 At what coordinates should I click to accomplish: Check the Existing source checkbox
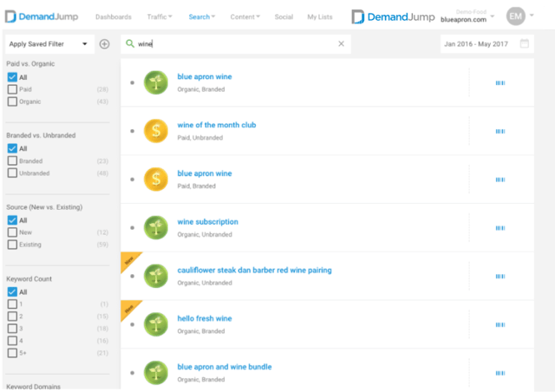click(12, 245)
